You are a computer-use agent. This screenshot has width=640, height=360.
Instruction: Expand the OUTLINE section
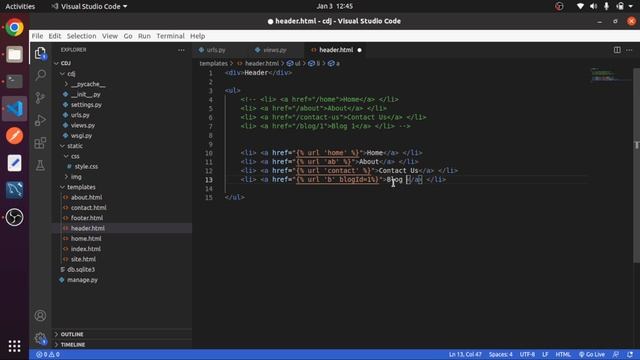coord(72,334)
